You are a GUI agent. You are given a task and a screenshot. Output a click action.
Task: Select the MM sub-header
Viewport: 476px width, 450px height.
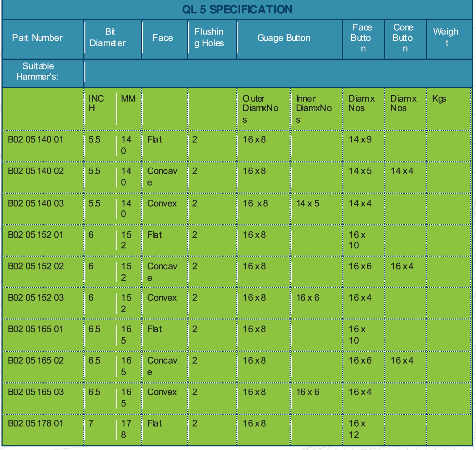click(x=128, y=99)
